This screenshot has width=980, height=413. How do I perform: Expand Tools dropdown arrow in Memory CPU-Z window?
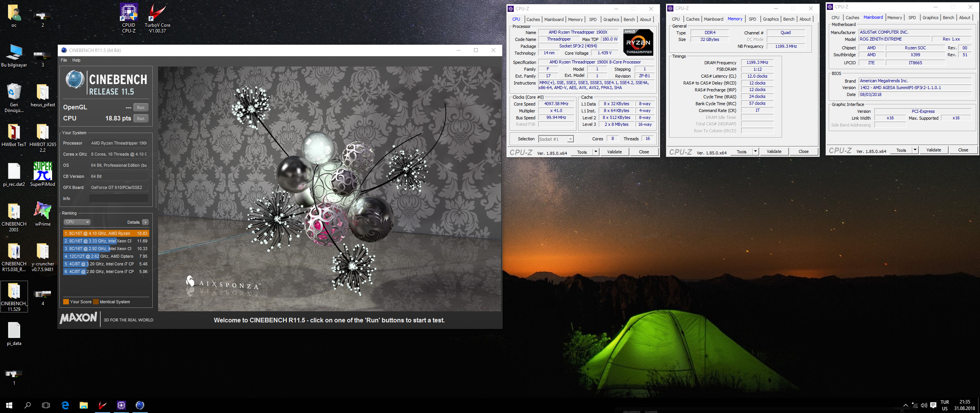coord(755,152)
